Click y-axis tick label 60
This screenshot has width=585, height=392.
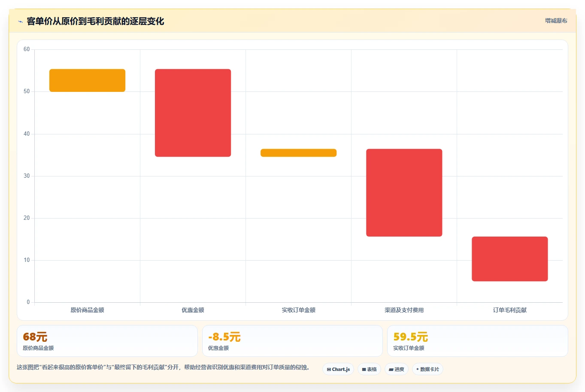point(27,49)
